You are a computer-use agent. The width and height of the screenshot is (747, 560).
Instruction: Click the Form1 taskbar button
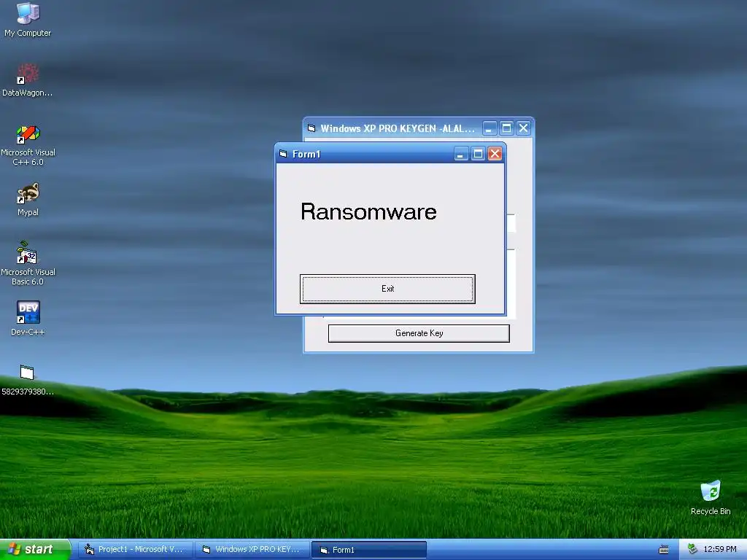[x=368, y=550]
